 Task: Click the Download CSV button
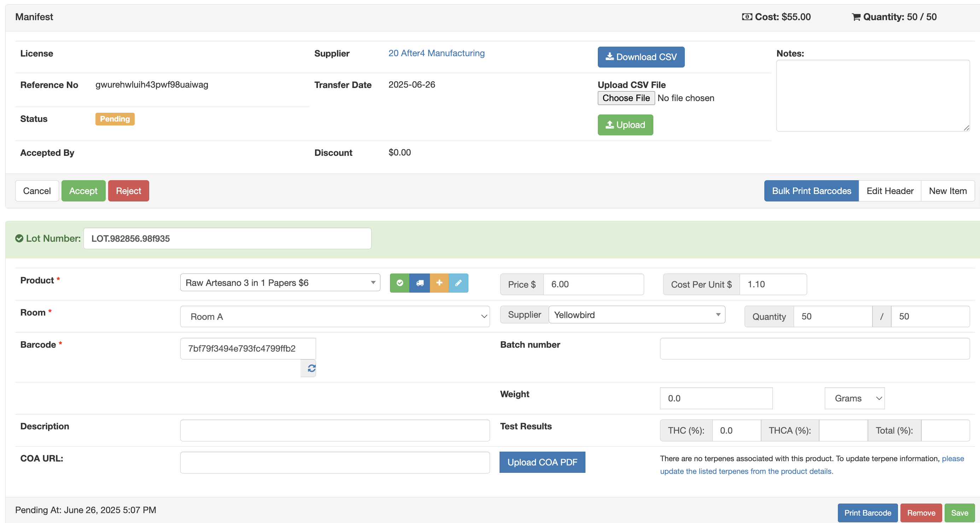point(641,57)
